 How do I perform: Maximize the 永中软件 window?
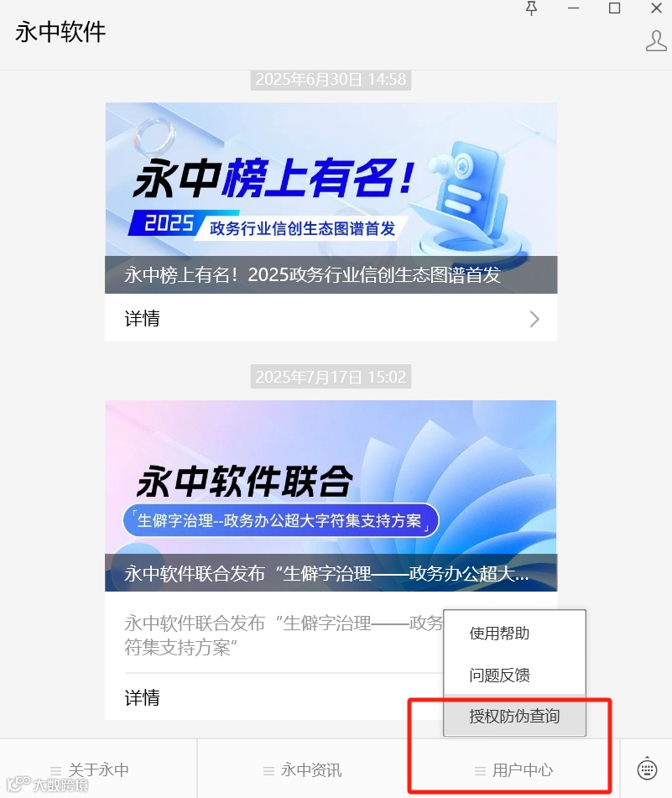(614, 8)
